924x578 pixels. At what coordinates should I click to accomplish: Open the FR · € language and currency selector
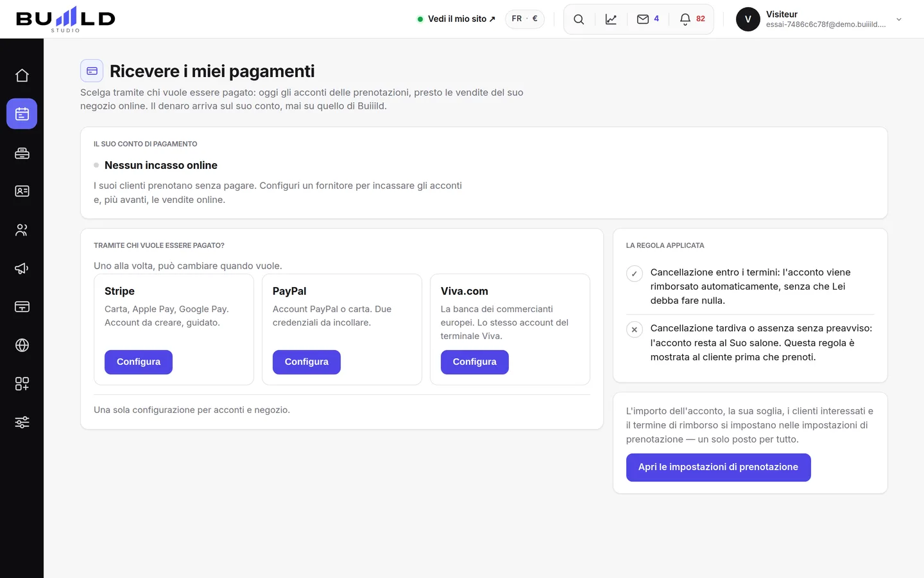(x=525, y=19)
